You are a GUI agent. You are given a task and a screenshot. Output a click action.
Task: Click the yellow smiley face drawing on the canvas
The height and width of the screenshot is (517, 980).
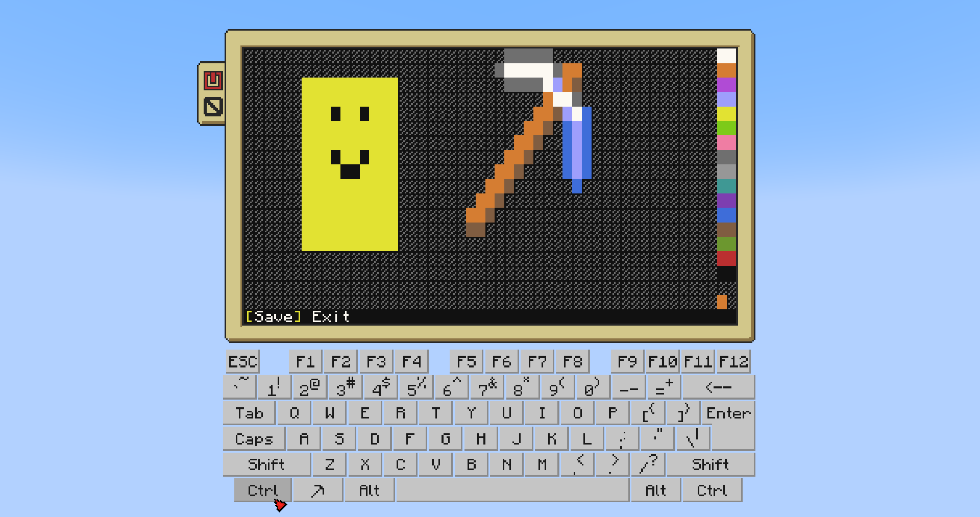[x=350, y=164]
